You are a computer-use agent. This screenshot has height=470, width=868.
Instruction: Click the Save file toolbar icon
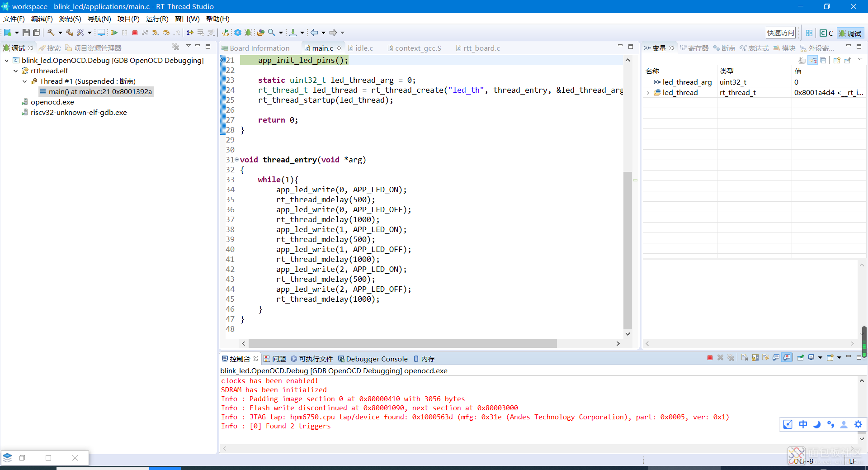tap(26, 33)
